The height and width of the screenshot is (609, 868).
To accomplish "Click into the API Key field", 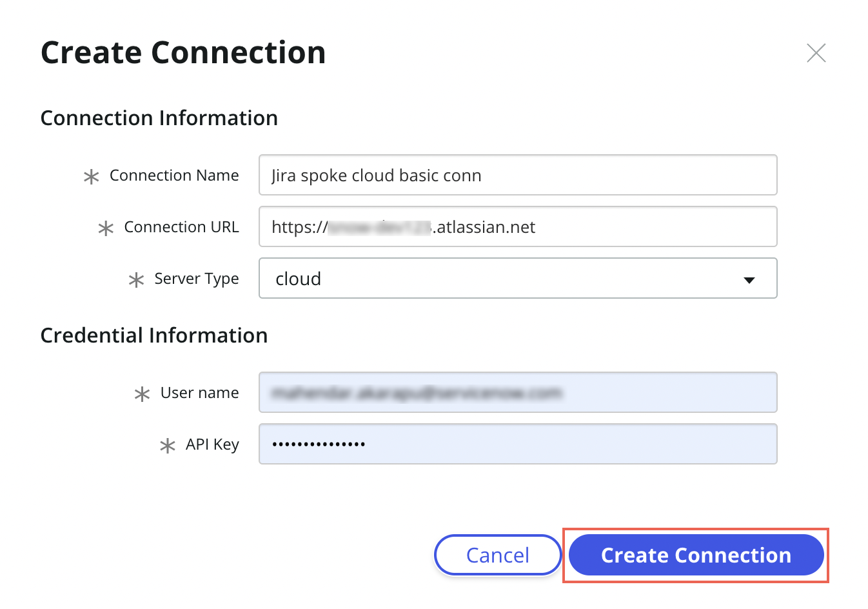I will click(518, 444).
